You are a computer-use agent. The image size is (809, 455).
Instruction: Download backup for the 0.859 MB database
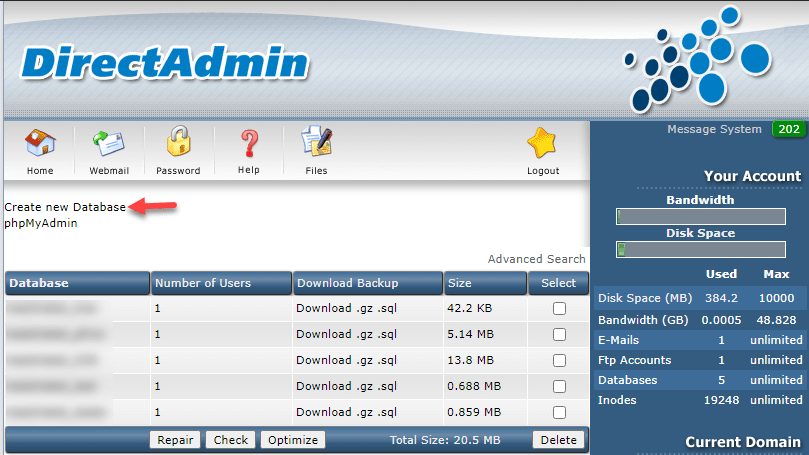[x=346, y=412]
